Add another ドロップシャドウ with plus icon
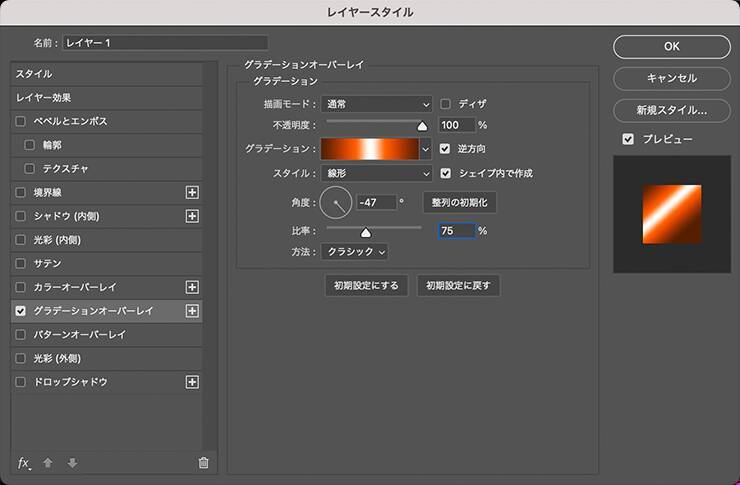 coord(193,382)
